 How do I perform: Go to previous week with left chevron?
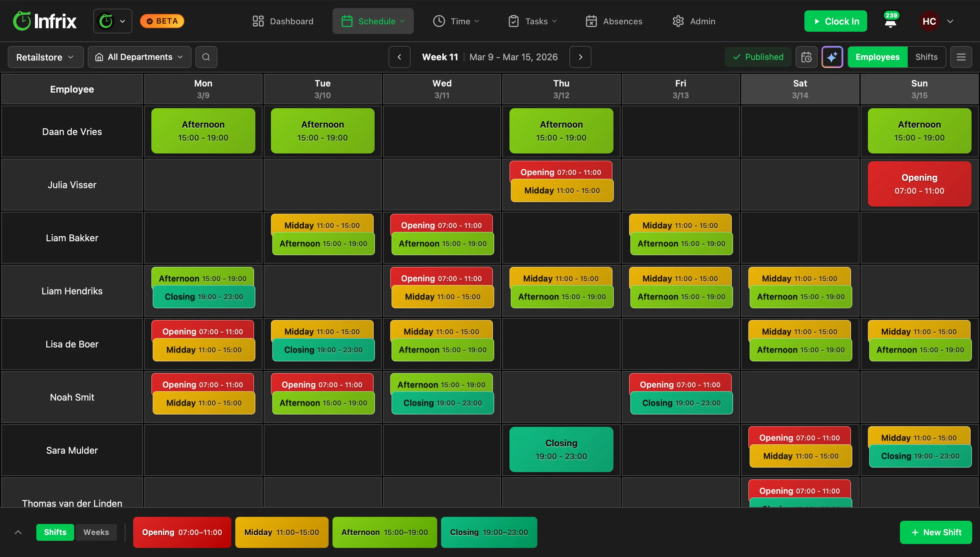click(399, 57)
